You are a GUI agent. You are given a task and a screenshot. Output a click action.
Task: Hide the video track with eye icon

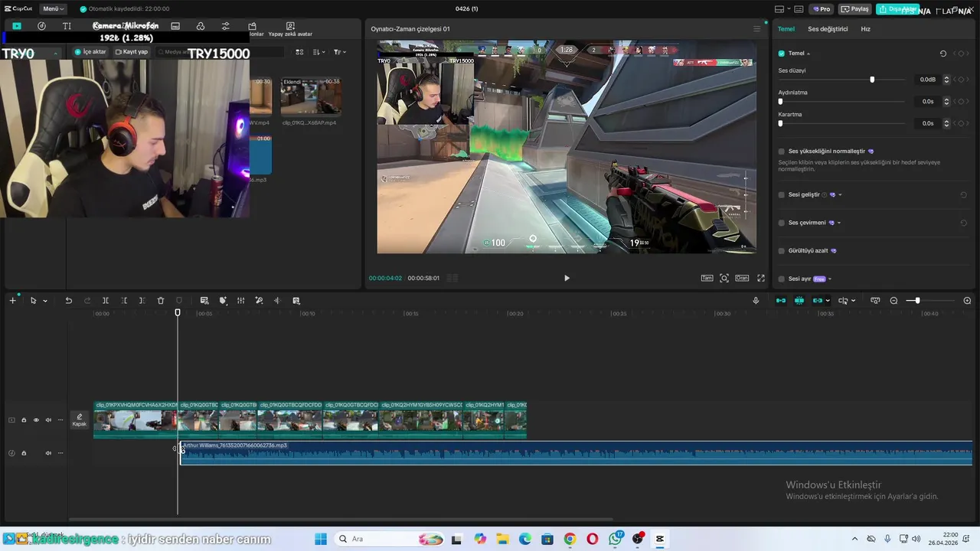pos(36,420)
